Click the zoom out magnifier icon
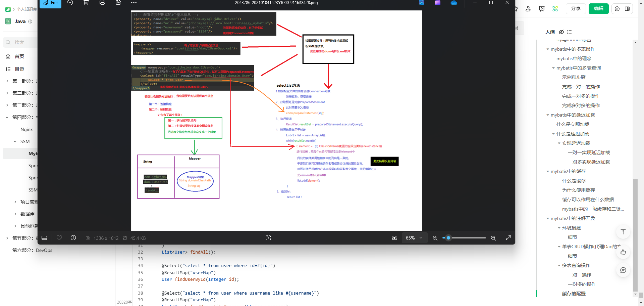 click(x=435, y=238)
